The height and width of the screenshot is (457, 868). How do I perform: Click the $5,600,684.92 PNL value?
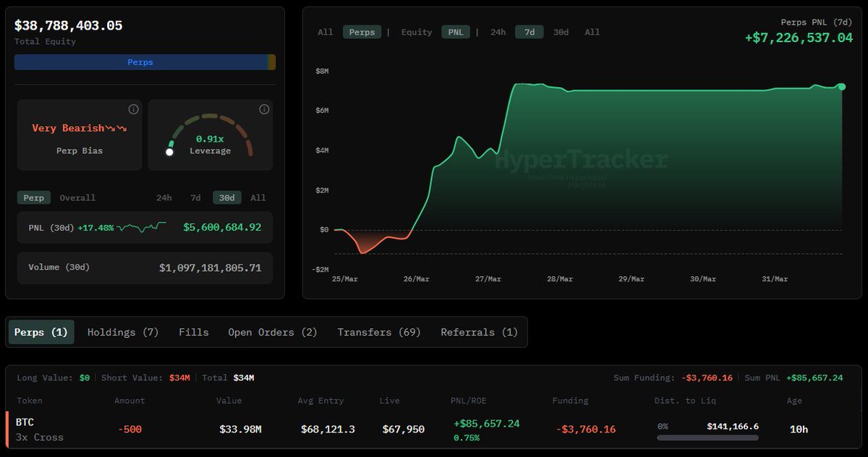click(222, 227)
